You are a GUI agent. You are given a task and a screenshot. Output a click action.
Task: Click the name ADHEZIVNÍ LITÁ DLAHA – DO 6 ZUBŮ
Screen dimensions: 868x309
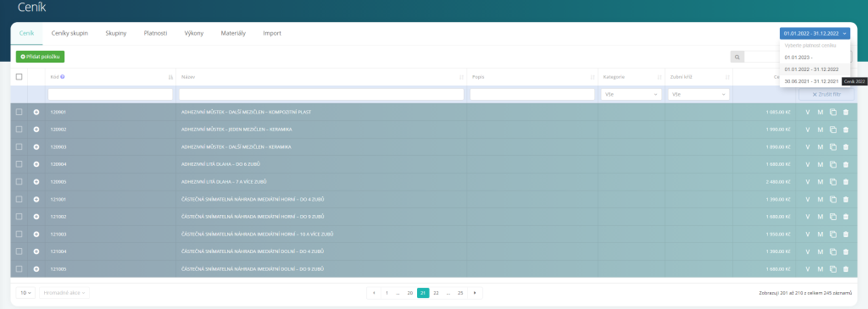(x=221, y=164)
